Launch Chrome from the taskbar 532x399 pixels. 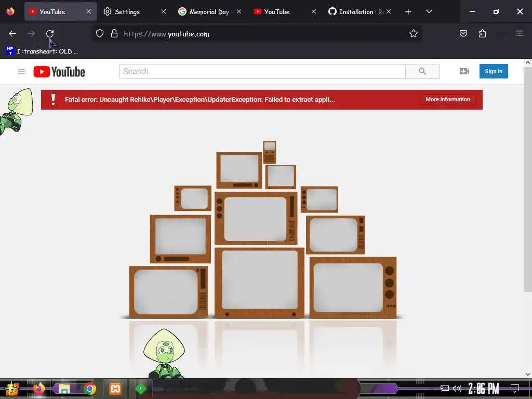pyautogui.click(x=89, y=389)
